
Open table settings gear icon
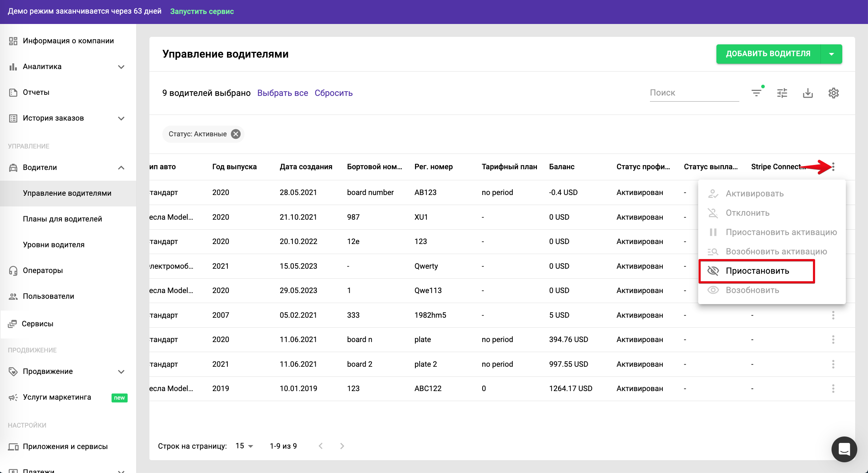coord(834,93)
